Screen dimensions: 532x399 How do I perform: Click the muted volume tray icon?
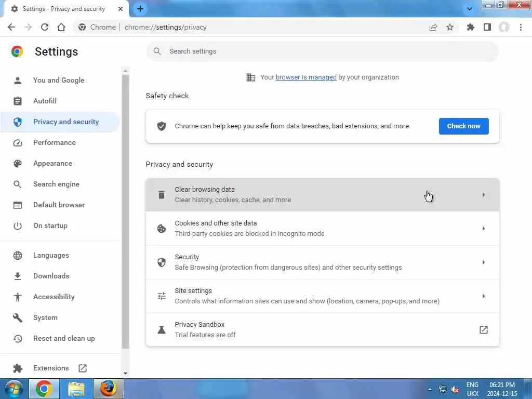455,389
